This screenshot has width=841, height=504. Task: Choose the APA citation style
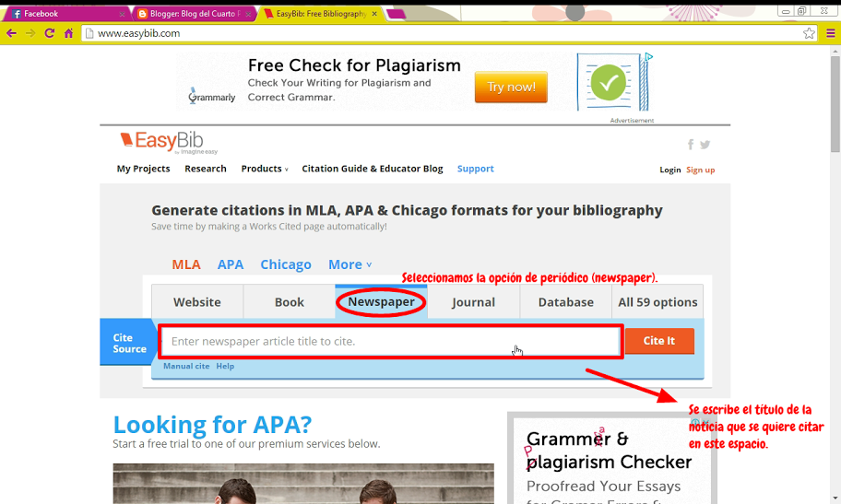coord(231,264)
